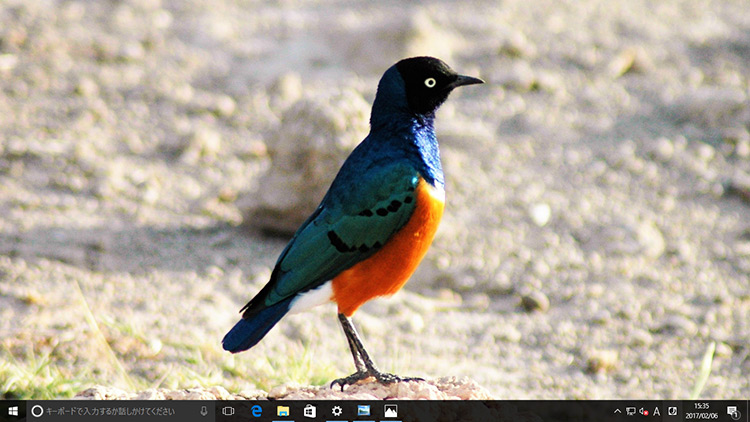Click the 2017/02/06 date to open the calendar
The width and height of the screenshot is (750, 422).
click(701, 416)
